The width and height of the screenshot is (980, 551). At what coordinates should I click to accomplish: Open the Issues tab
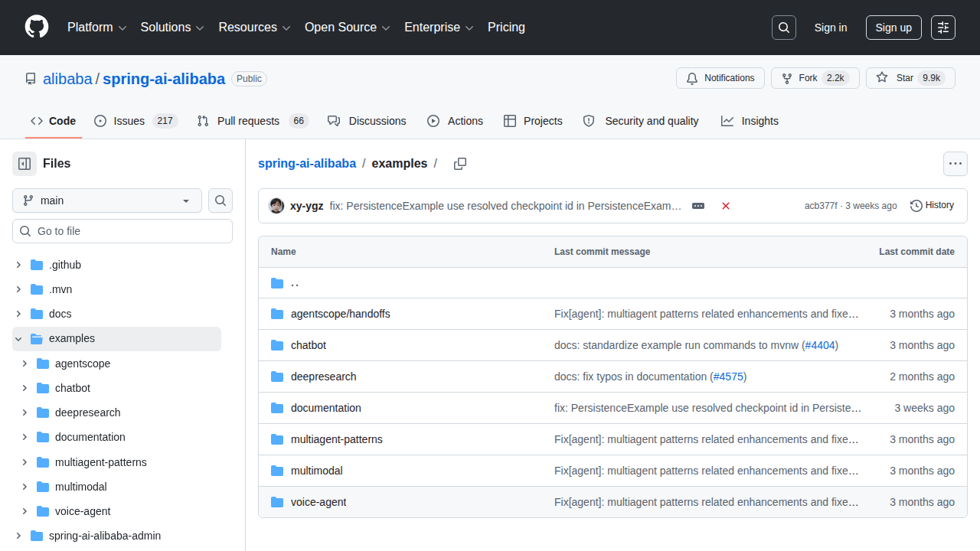[136, 121]
